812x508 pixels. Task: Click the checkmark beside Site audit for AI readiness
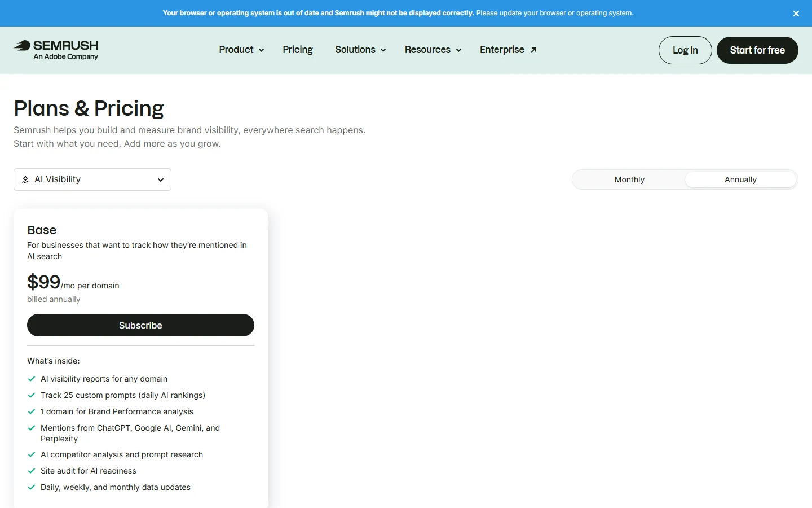pyautogui.click(x=32, y=471)
